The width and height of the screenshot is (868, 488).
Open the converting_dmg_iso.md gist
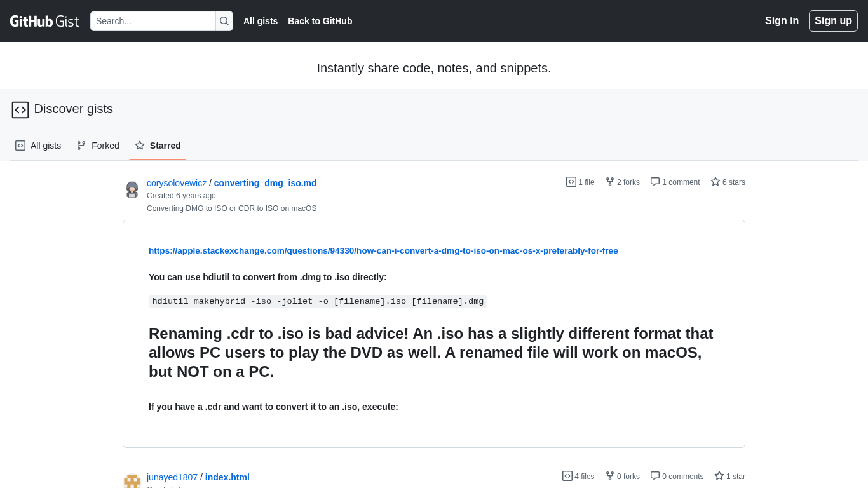tap(265, 183)
